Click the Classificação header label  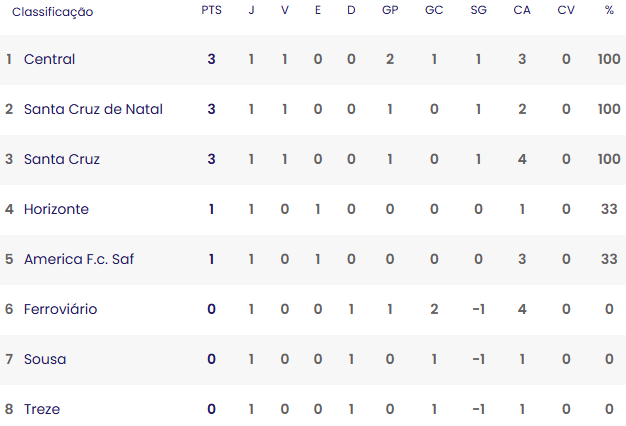tap(52, 12)
